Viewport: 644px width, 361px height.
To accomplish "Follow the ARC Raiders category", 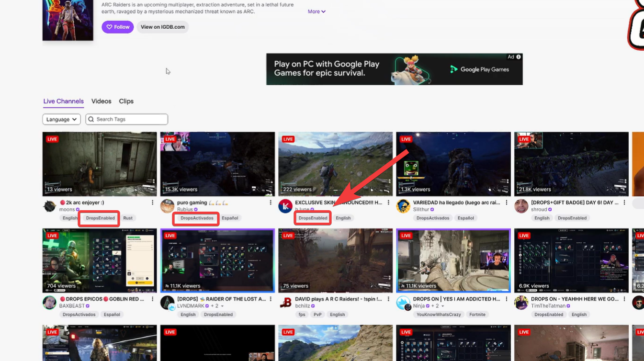I will 118,27.
